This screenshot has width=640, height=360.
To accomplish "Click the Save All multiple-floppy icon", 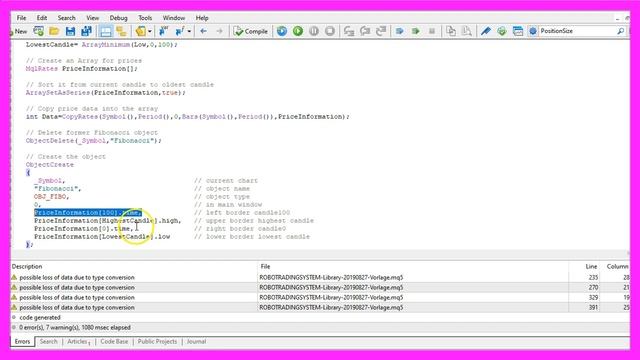I will pyautogui.click(x=87, y=31).
